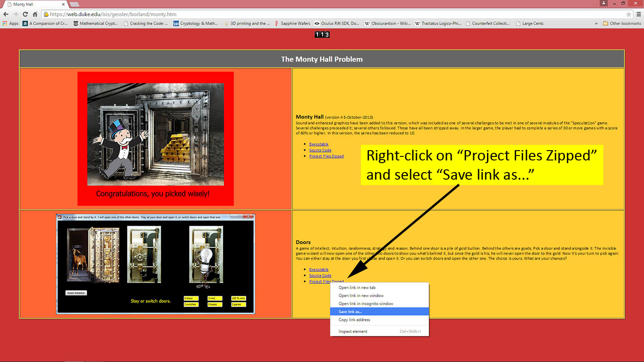The height and width of the screenshot is (362, 644).
Task: Open the Executable link under Doors
Action: coord(319,269)
